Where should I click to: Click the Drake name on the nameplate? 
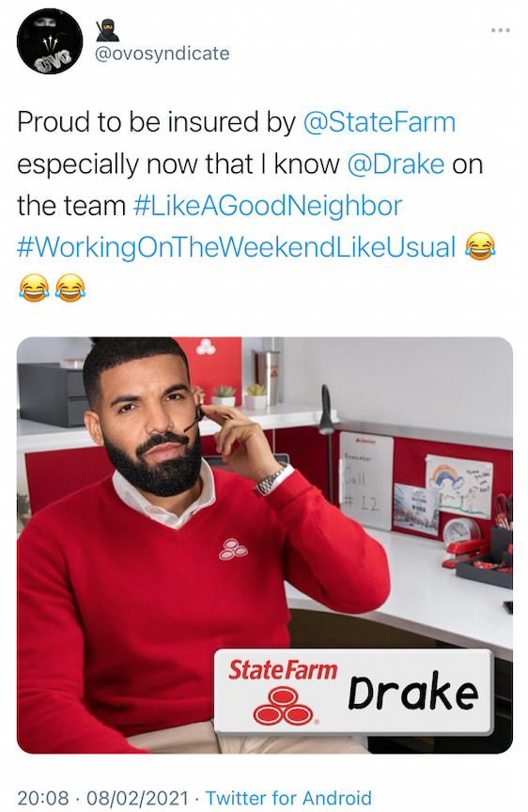tap(412, 692)
